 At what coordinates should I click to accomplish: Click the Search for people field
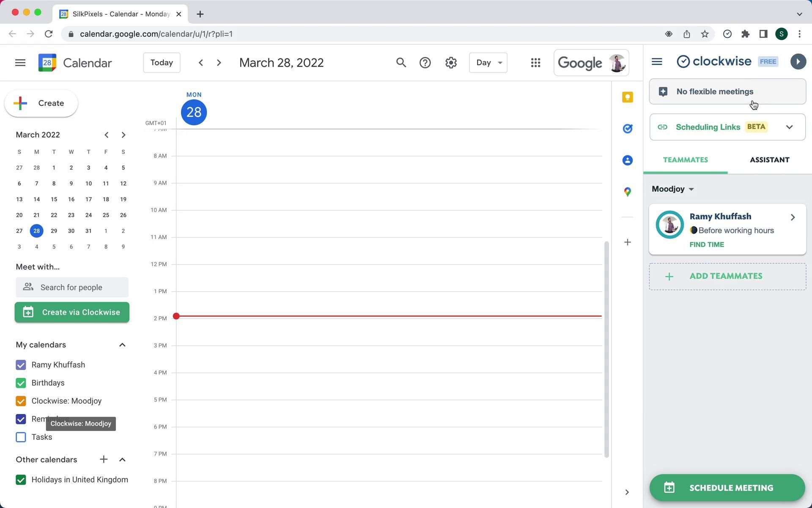(72, 287)
